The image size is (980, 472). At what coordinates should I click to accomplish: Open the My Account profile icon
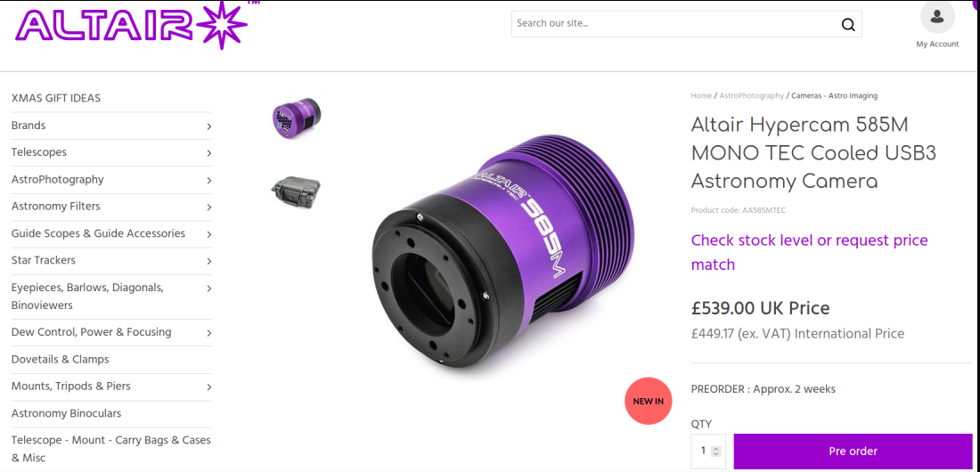click(x=937, y=17)
